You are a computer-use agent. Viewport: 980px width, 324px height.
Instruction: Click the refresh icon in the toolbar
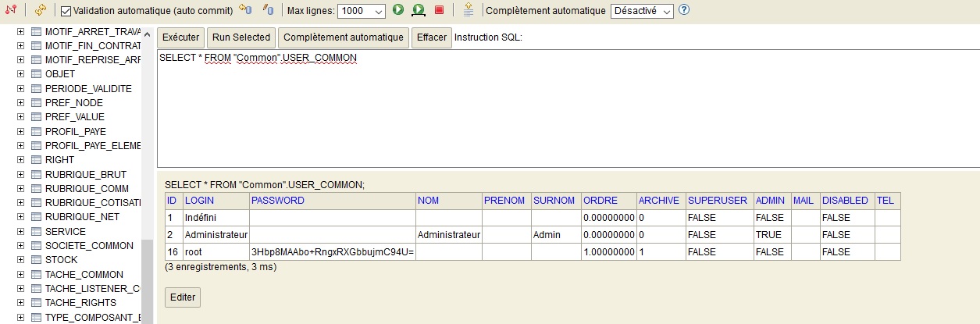41,11
